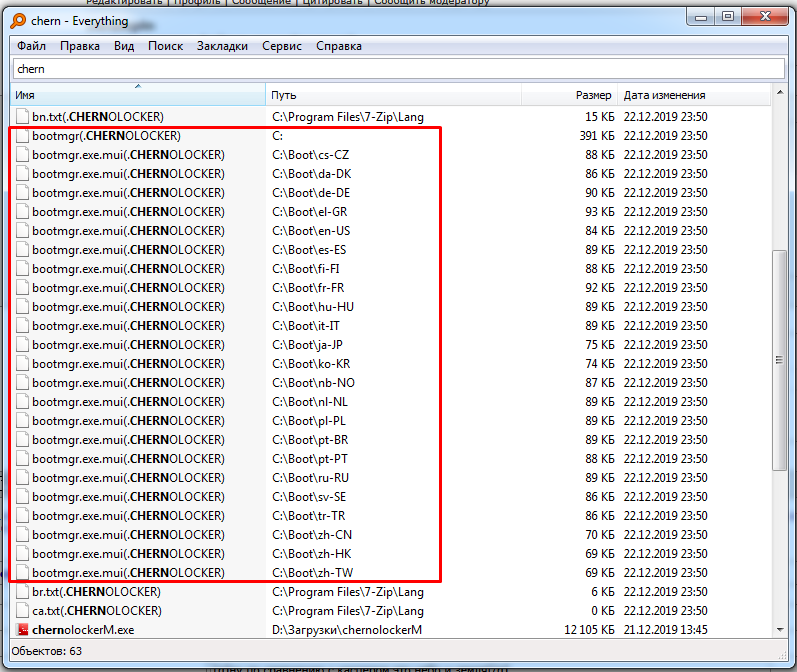The height and width of the screenshot is (672, 797).
Task: Click the 75 КБ size in ja-JP row
Action: [600, 345]
